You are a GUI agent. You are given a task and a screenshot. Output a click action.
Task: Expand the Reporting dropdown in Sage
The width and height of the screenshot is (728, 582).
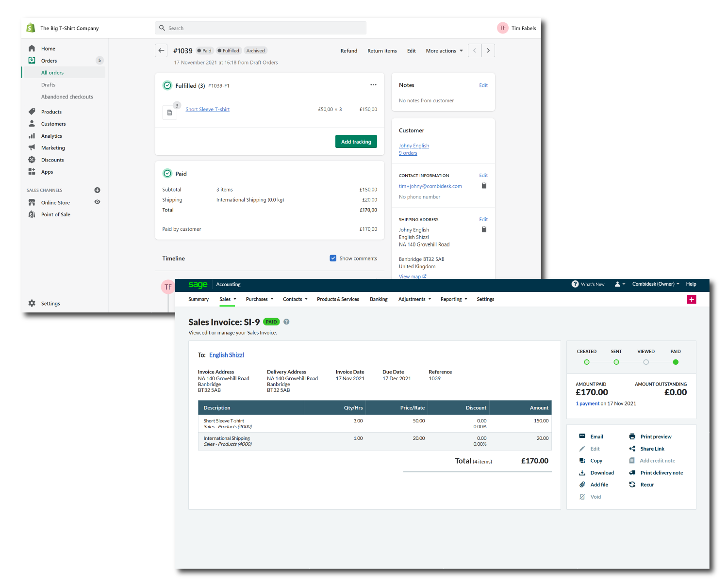pos(453,299)
